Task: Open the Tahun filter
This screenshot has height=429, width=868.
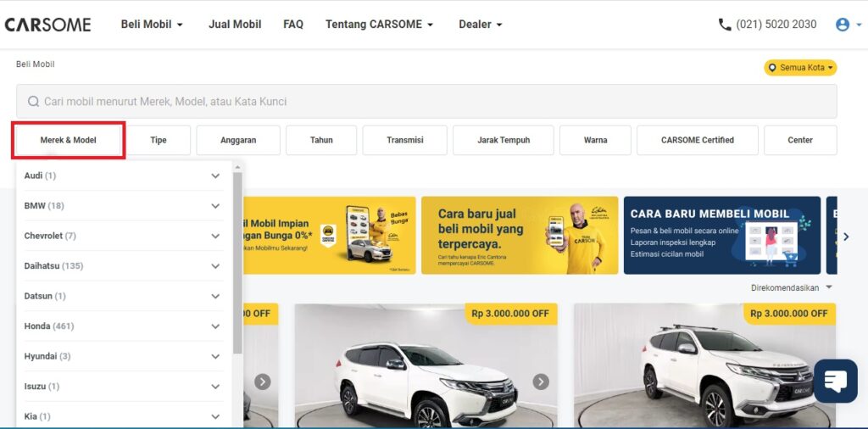Action: click(321, 140)
